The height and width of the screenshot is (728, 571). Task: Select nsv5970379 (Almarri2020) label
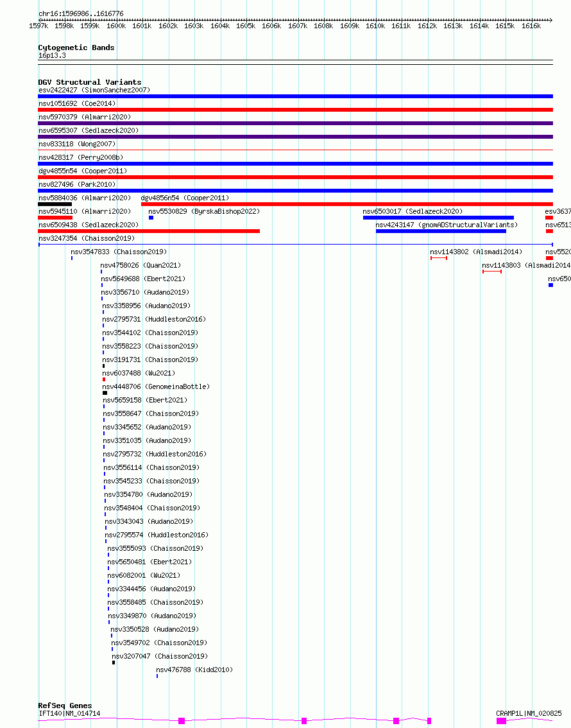[x=85, y=117]
